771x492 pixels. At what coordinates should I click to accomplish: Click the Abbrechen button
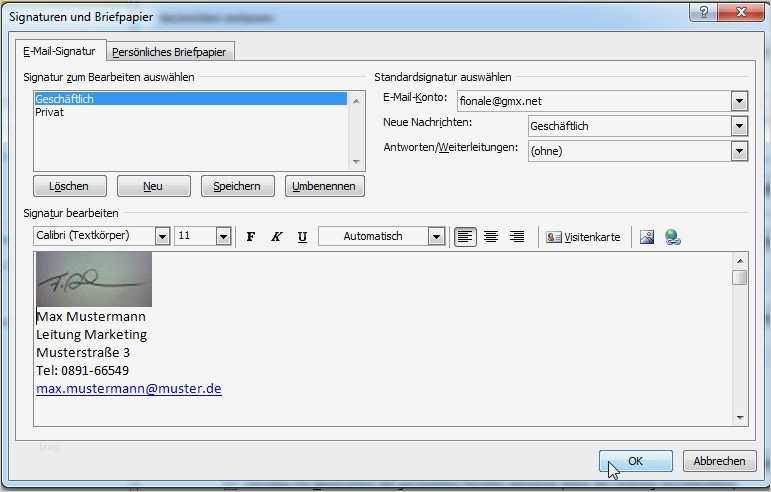pos(719,461)
